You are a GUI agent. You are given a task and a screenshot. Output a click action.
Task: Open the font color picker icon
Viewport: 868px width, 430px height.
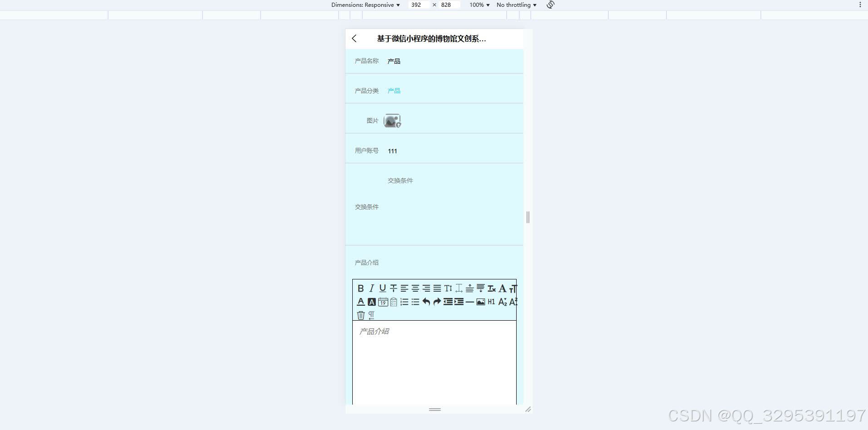click(x=361, y=302)
